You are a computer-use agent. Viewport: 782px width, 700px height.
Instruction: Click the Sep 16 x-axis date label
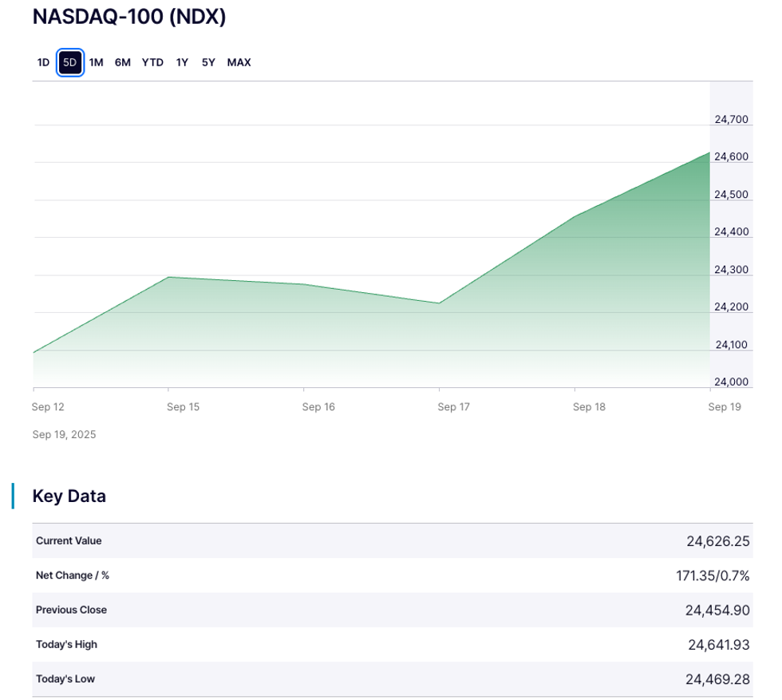pyautogui.click(x=318, y=407)
